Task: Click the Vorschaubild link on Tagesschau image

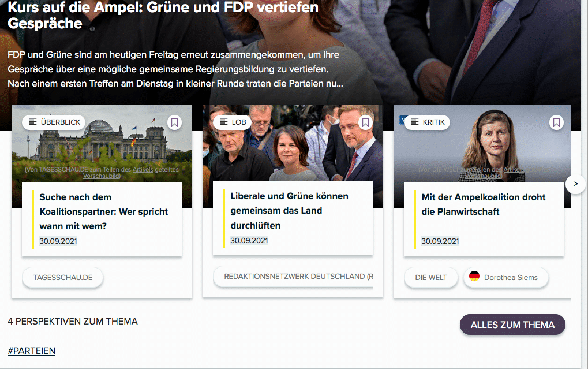Action: [102, 175]
